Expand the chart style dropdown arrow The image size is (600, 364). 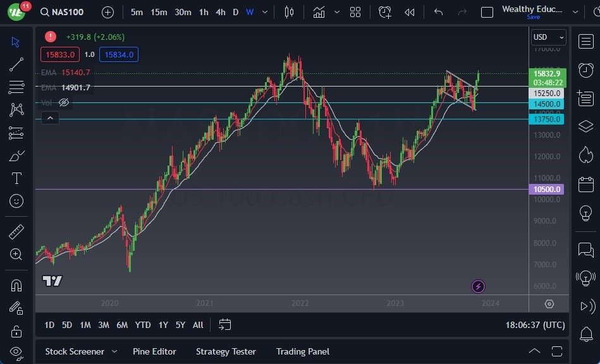point(337,11)
